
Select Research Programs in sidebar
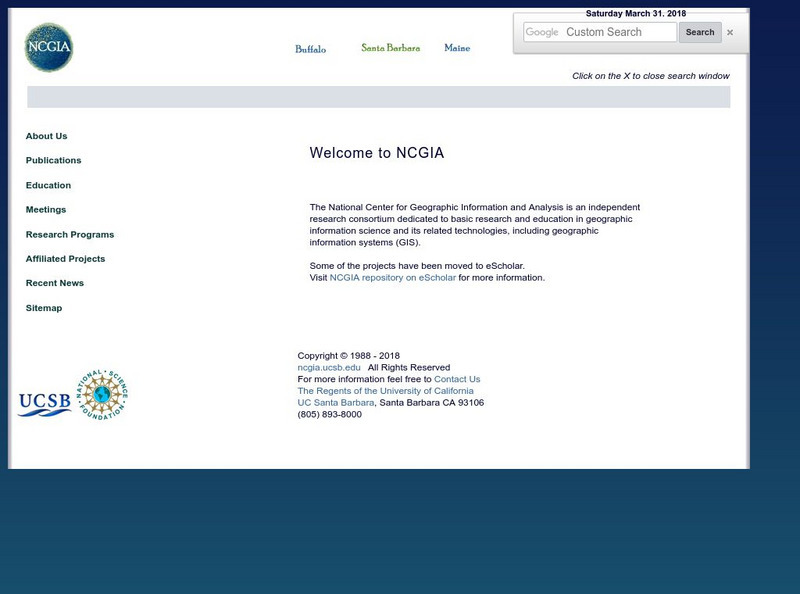point(70,235)
